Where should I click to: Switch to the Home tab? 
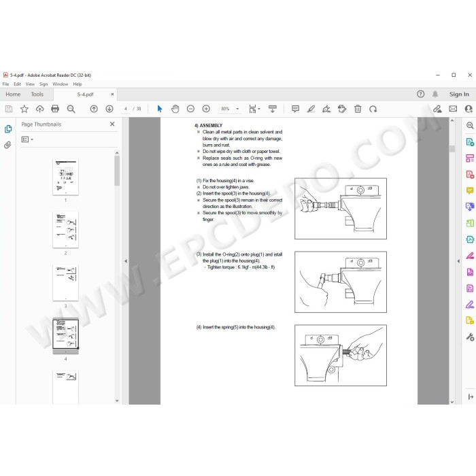pyautogui.click(x=13, y=95)
